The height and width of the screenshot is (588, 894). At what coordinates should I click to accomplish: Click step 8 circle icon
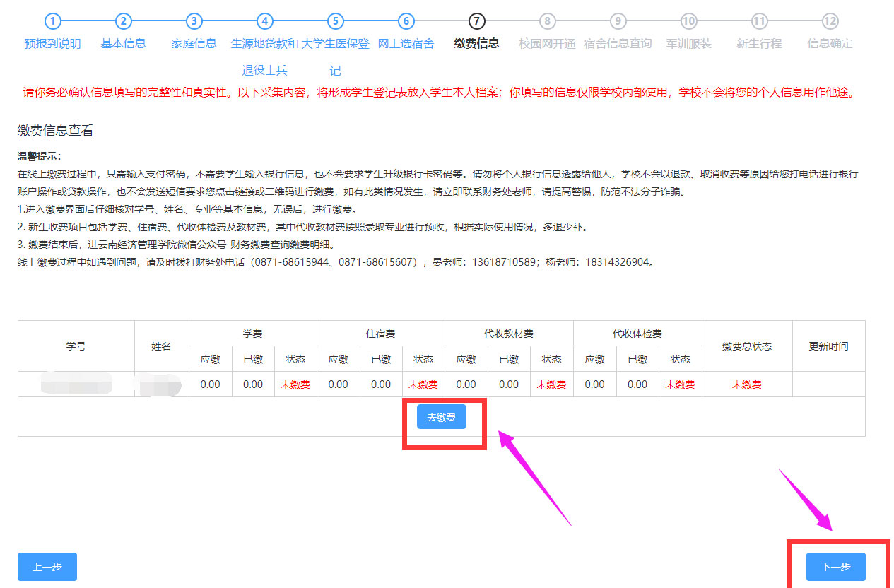point(548,21)
